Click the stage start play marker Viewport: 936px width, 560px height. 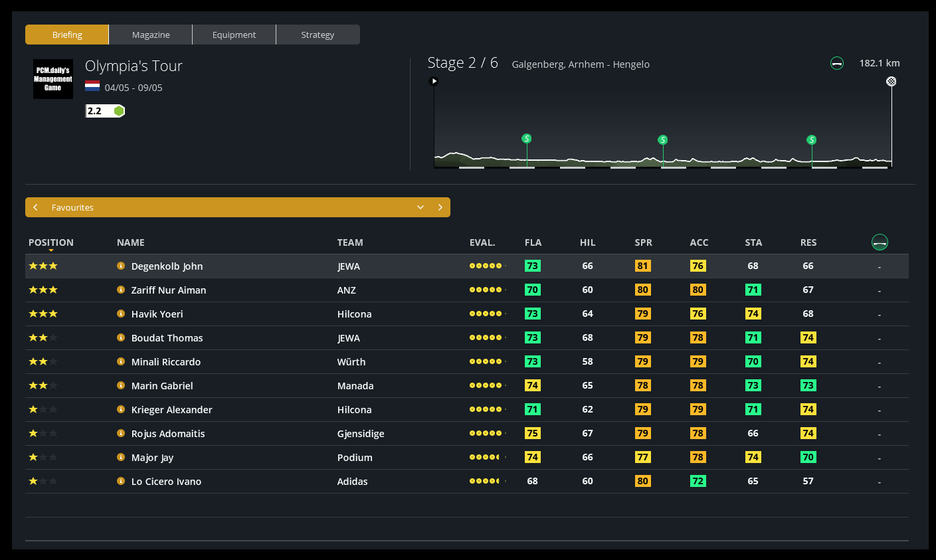click(x=434, y=81)
